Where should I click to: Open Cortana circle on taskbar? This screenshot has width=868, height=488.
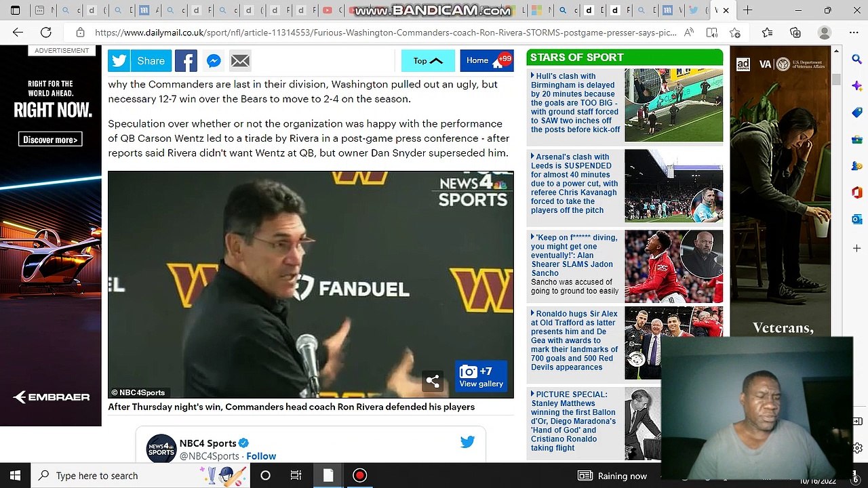[265, 476]
